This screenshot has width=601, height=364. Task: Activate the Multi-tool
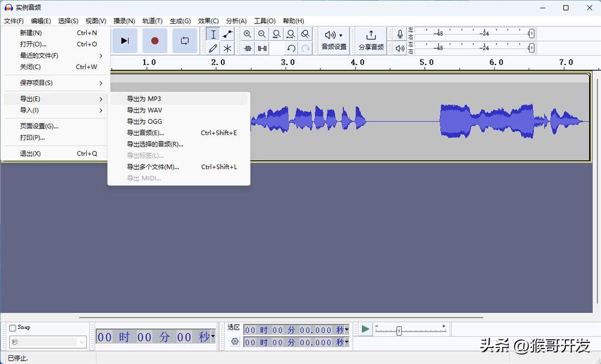(x=227, y=48)
